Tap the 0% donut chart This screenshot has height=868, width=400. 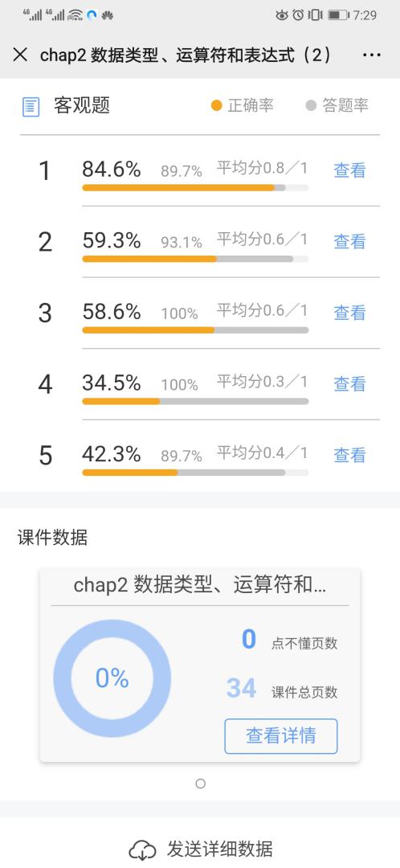click(x=112, y=678)
